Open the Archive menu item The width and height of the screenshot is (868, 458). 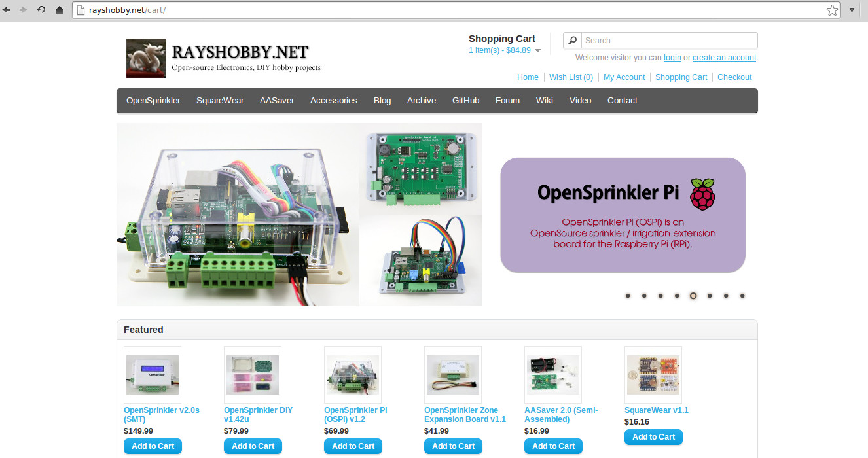[x=422, y=101]
